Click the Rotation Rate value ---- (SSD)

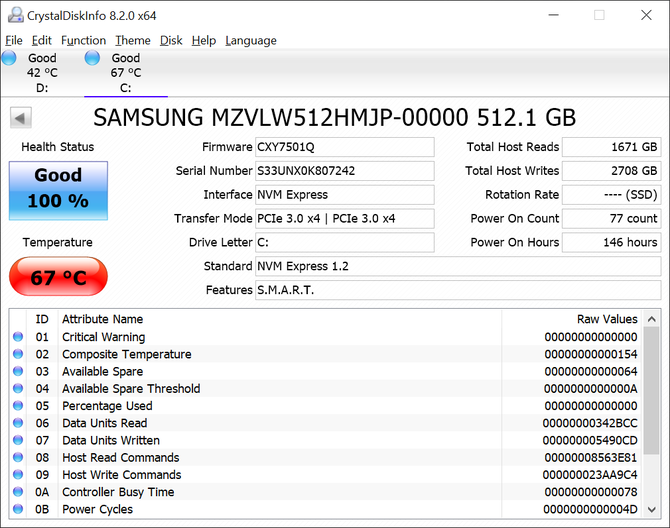click(611, 195)
